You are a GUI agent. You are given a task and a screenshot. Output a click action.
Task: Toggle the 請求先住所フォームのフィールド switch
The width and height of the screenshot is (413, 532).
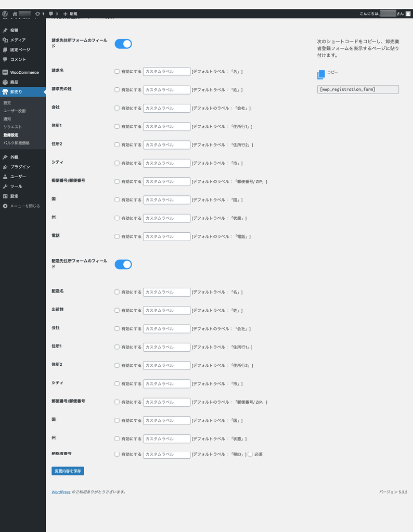(x=123, y=44)
